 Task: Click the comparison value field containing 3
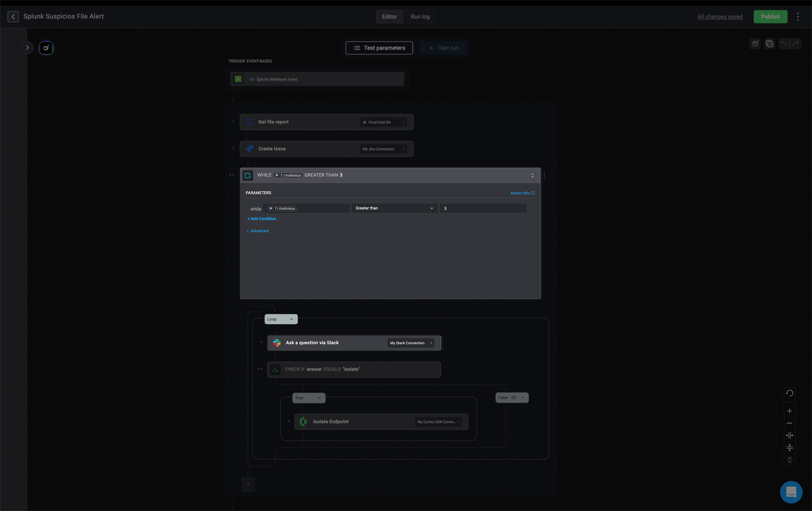tap(483, 209)
